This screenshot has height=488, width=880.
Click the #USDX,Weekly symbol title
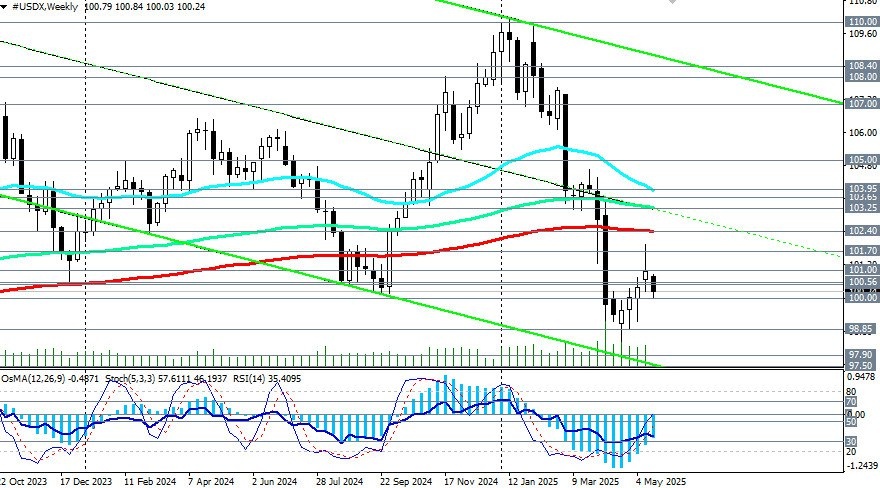pos(44,7)
